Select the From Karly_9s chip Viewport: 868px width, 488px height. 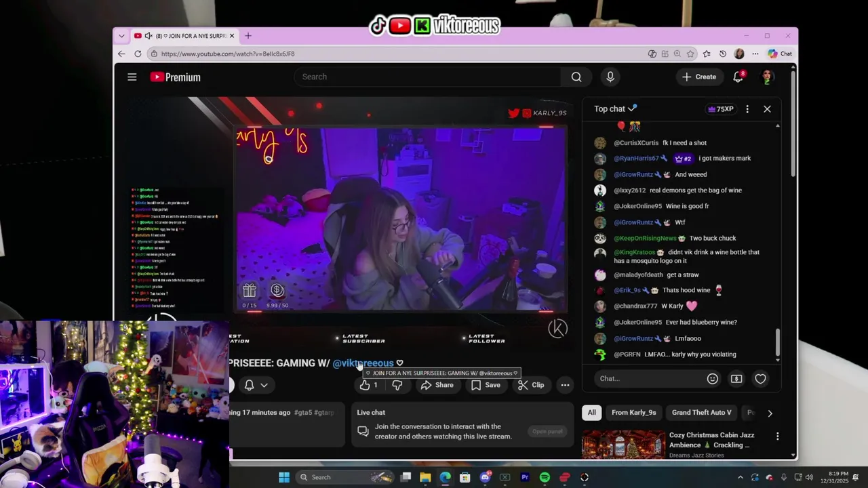point(633,413)
